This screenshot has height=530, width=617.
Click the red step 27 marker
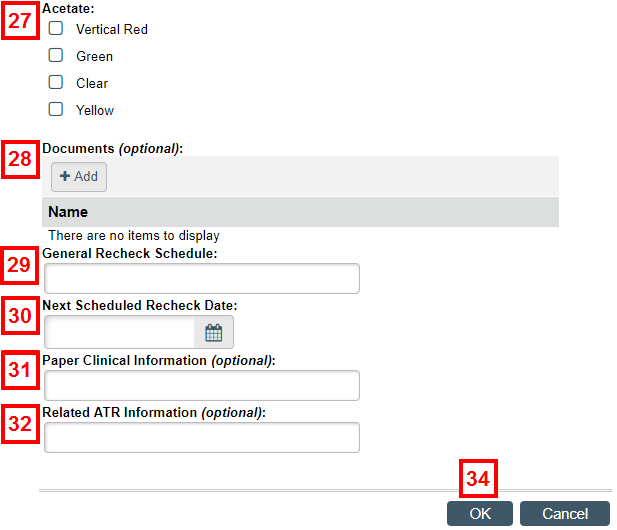pyautogui.click(x=20, y=20)
